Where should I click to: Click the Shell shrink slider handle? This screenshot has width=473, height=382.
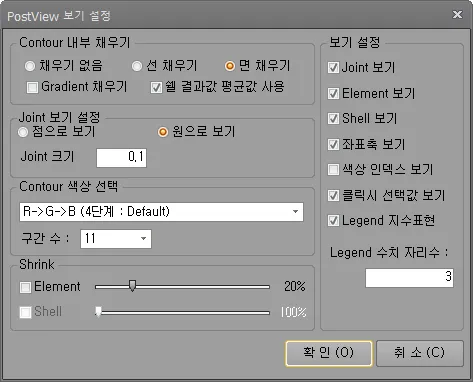(98, 312)
